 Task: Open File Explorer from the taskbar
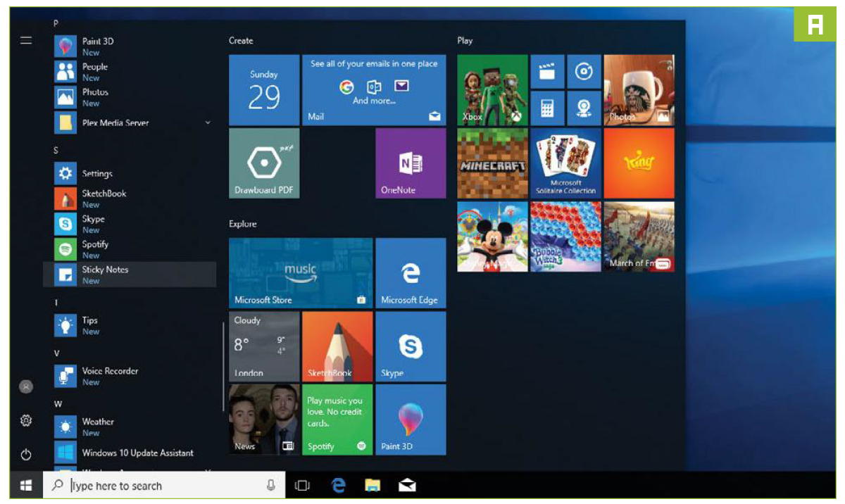click(x=373, y=485)
